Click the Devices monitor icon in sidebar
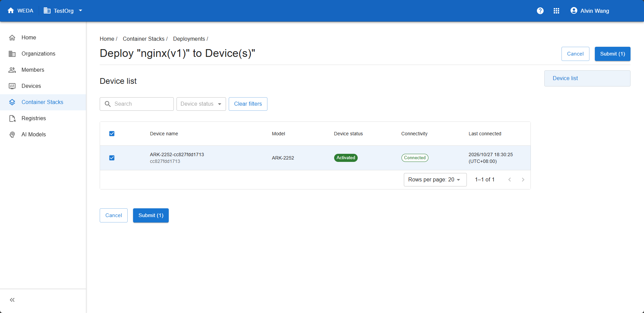 coord(12,86)
